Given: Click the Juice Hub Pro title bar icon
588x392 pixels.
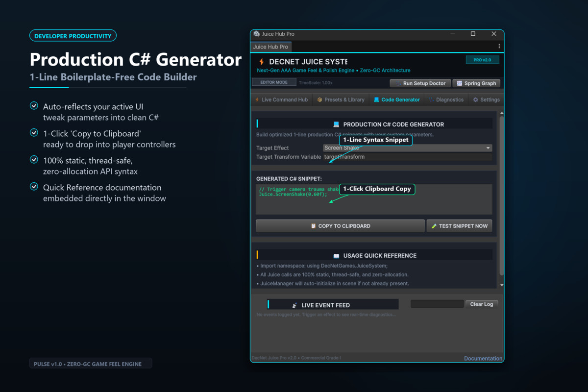Looking at the screenshot, I should point(257,34).
